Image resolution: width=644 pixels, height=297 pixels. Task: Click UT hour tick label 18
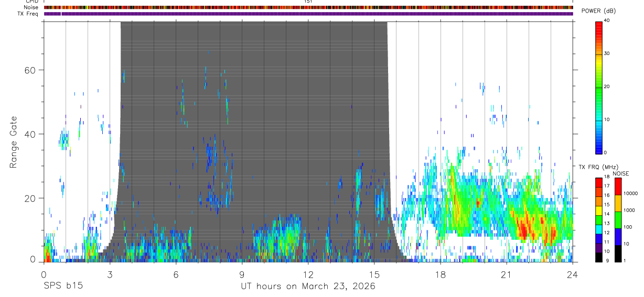(x=440, y=274)
